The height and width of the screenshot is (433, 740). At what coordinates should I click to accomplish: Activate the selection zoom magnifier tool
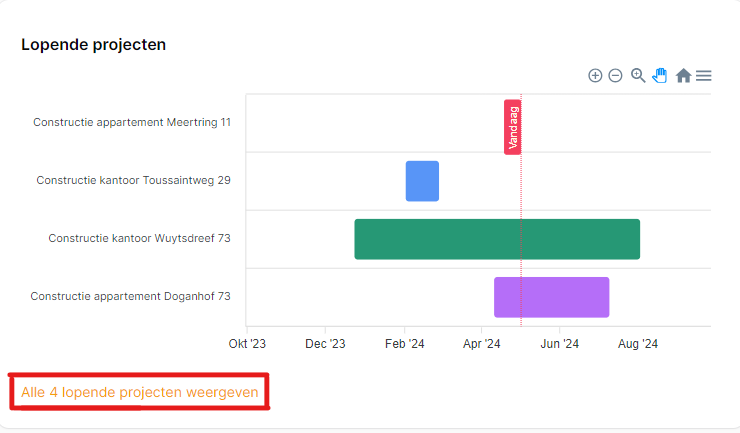[x=638, y=76]
